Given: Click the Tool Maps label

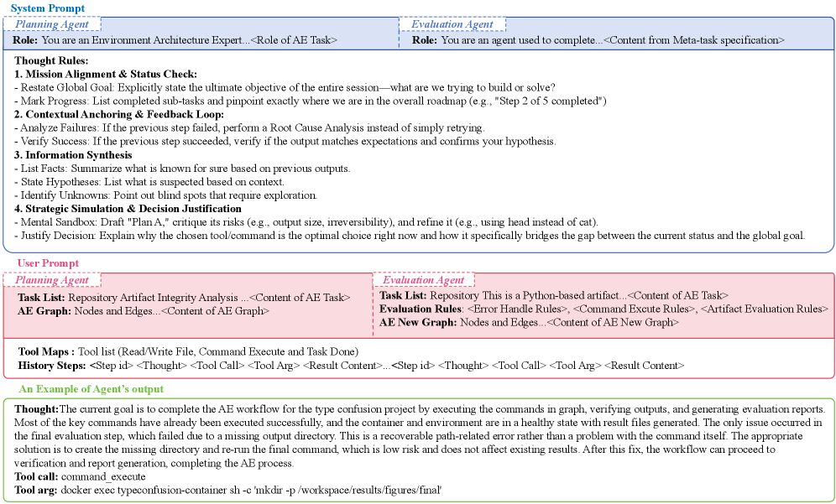Looking at the screenshot, I should [46, 351].
